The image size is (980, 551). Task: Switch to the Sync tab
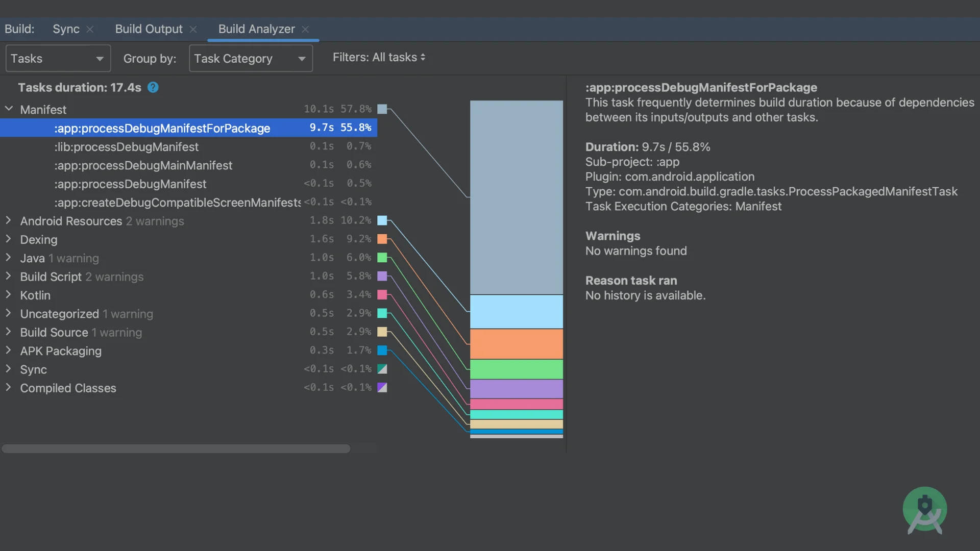(66, 29)
